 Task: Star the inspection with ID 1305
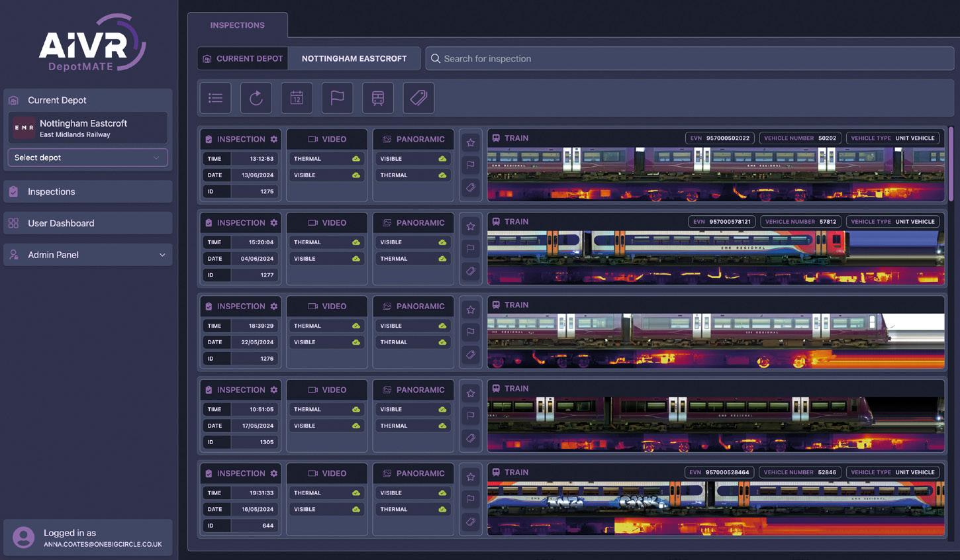pyautogui.click(x=470, y=393)
